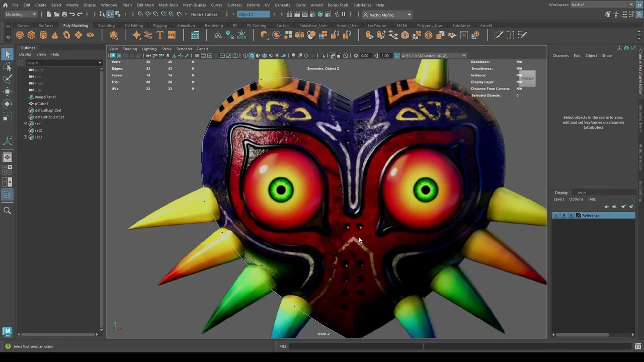
Task: Open the Deform menu
Action: tap(253, 5)
